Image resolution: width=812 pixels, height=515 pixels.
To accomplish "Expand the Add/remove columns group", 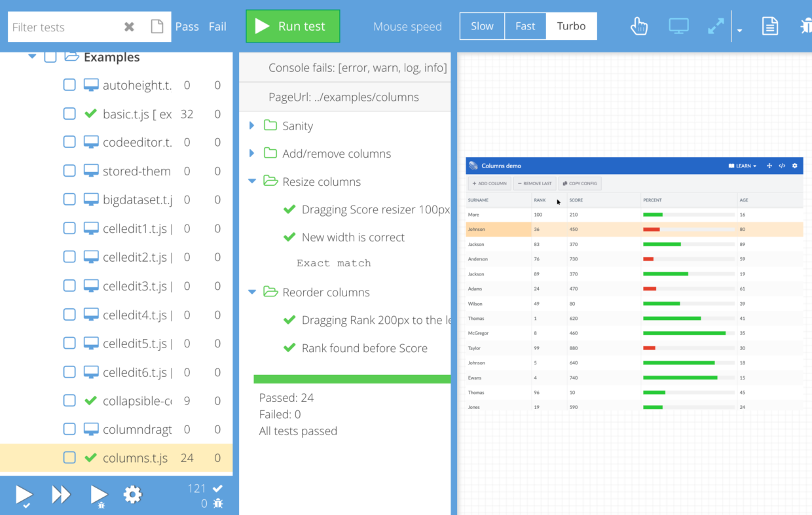I will [252, 154].
